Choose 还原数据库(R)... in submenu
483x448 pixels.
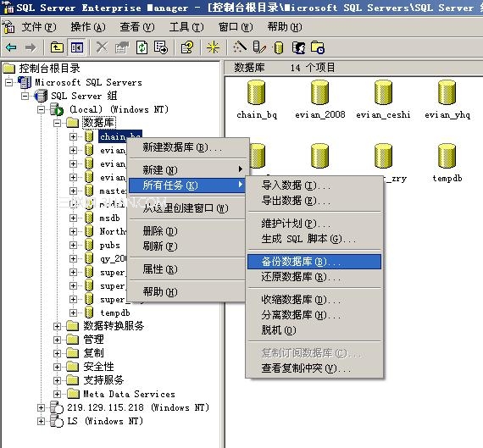pos(314,277)
